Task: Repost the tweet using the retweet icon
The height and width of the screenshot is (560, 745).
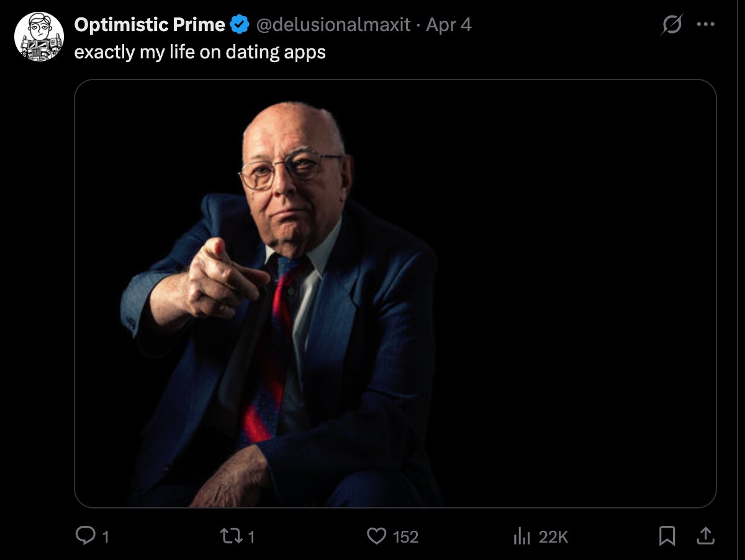Action: tap(231, 536)
